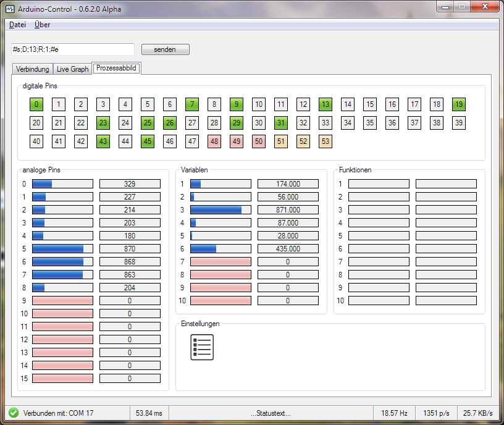Toggle digital pin 1
The image size is (504, 425).
pos(59,104)
